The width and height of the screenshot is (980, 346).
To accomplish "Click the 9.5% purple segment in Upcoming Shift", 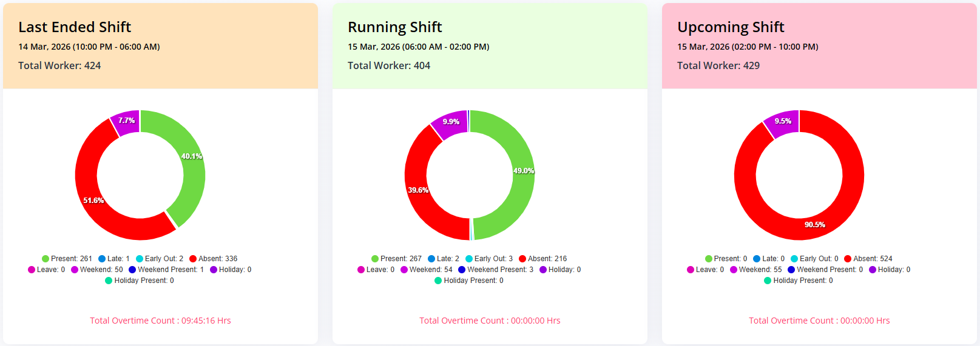I will (x=783, y=122).
